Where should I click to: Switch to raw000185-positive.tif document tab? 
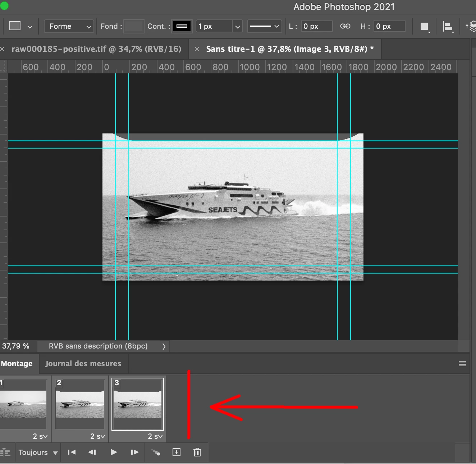(96, 49)
